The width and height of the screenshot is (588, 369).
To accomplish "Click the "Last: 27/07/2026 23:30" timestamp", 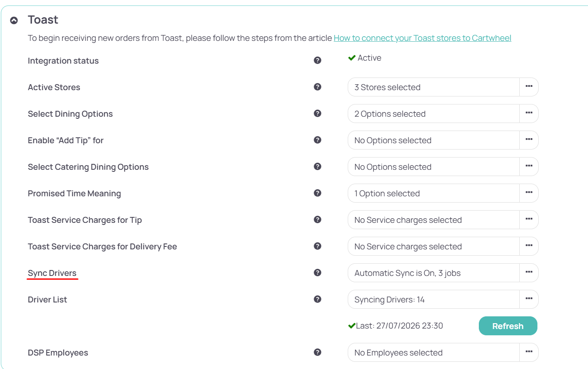I will pyautogui.click(x=399, y=326).
